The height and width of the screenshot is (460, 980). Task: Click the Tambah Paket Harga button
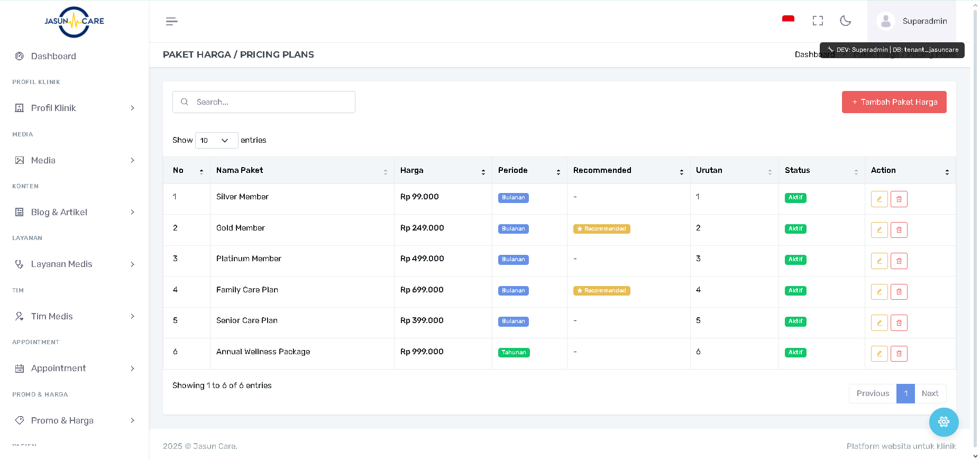coord(894,102)
